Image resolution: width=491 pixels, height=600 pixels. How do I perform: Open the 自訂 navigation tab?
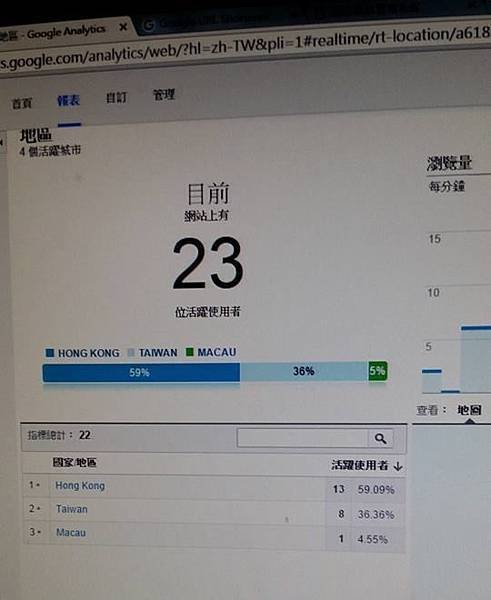point(116,98)
